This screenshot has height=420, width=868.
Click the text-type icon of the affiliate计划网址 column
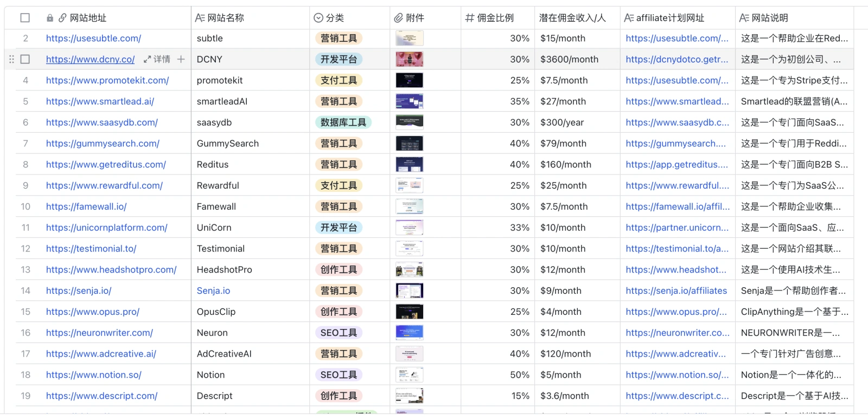[629, 18]
